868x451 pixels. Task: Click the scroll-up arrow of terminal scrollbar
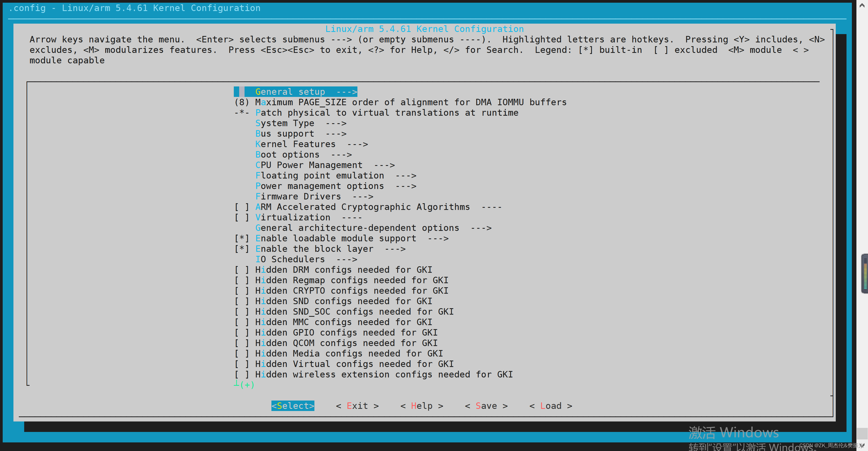pyautogui.click(x=862, y=5)
